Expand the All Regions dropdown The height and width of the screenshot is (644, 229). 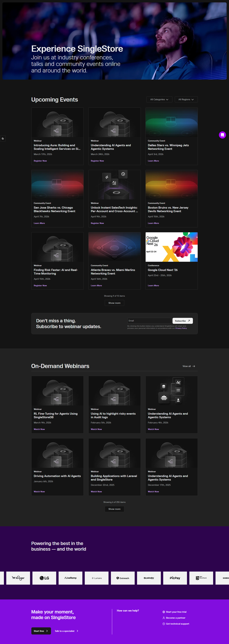(186, 99)
